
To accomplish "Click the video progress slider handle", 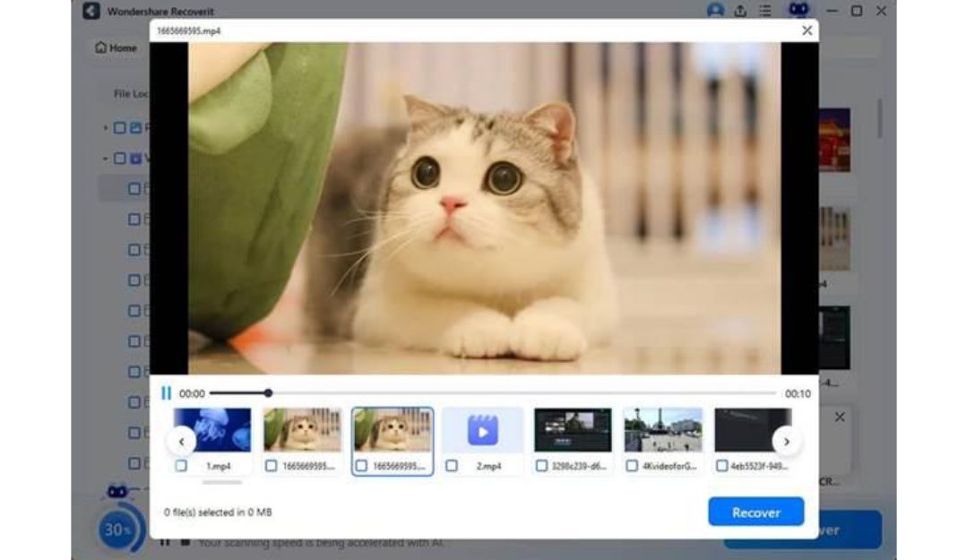I will point(268,392).
